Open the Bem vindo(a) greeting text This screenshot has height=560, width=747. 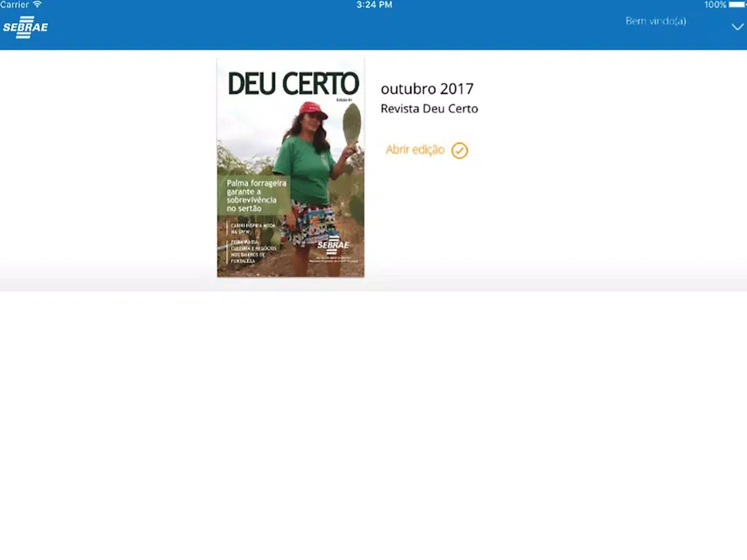click(x=656, y=21)
